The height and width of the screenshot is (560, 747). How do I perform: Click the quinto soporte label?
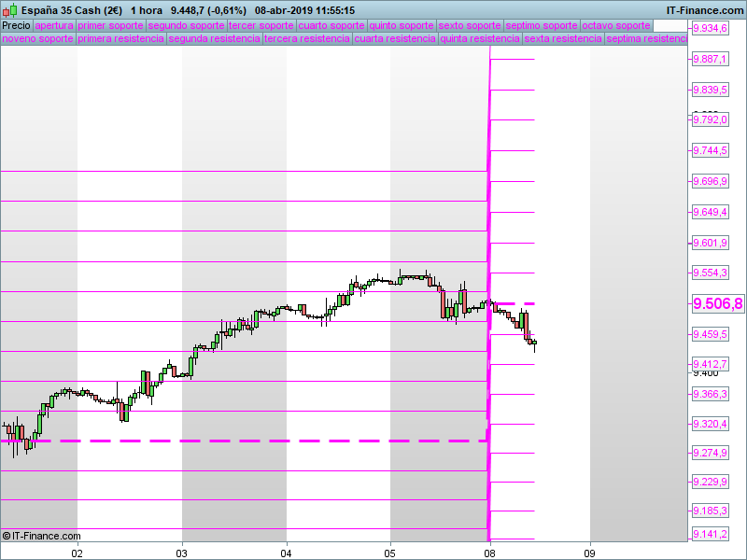click(402, 26)
